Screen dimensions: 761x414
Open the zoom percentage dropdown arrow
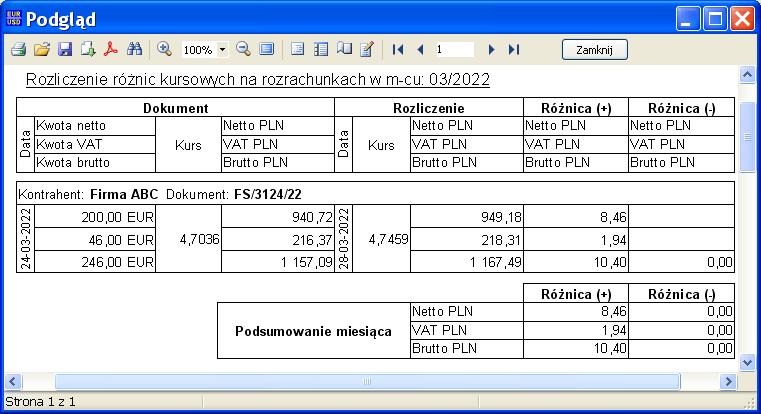tap(222, 49)
